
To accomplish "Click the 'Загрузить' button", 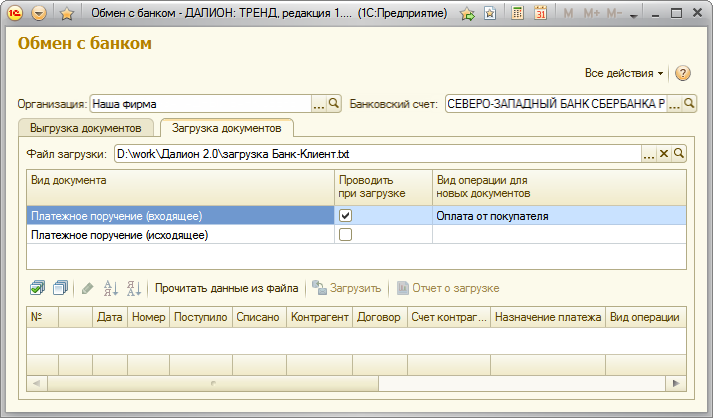I will coord(346,288).
